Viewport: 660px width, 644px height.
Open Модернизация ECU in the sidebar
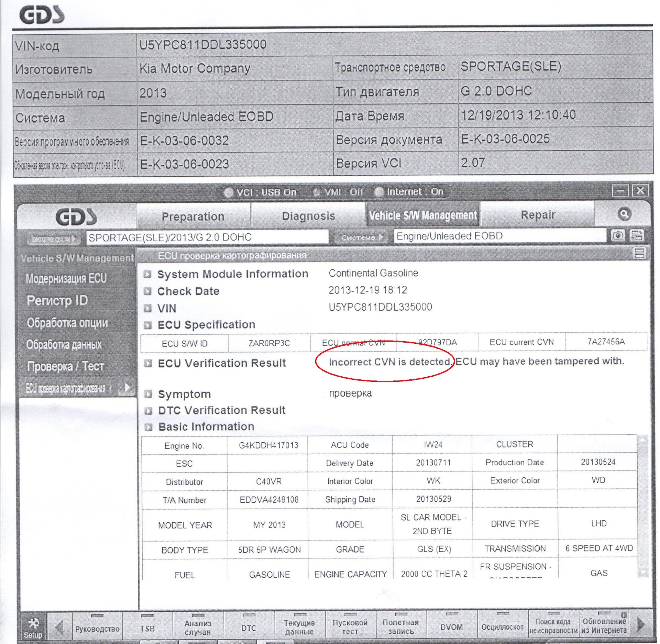[66, 278]
